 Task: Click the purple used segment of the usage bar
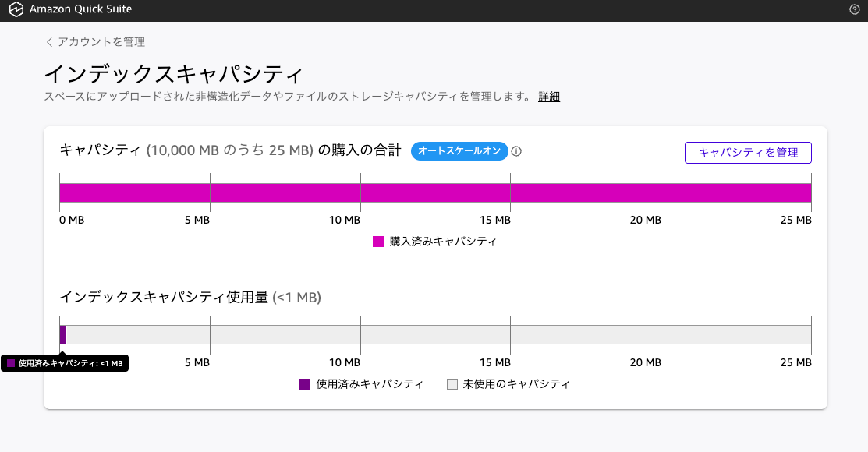[x=62, y=334]
